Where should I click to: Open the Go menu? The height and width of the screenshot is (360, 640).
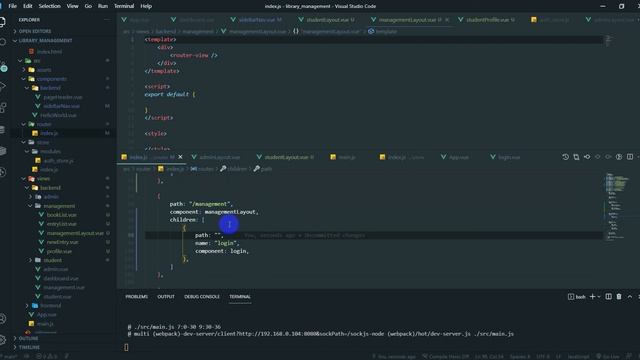point(88,6)
